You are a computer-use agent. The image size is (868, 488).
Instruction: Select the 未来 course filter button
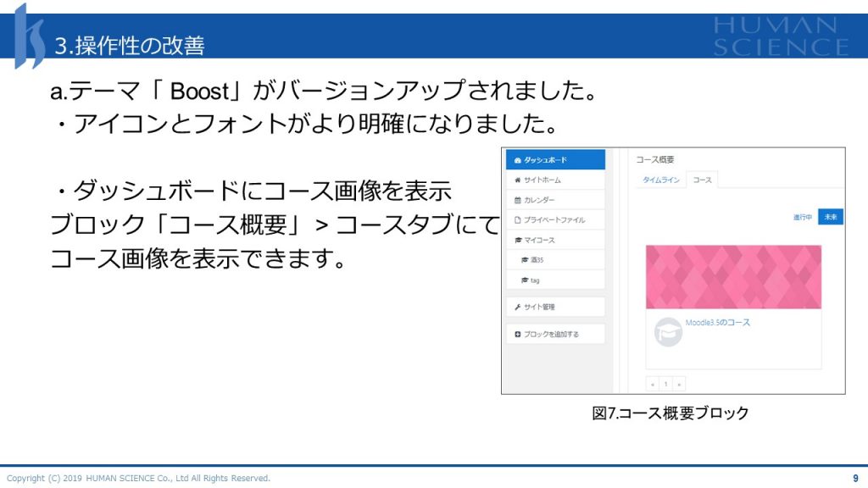coord(831,217)
